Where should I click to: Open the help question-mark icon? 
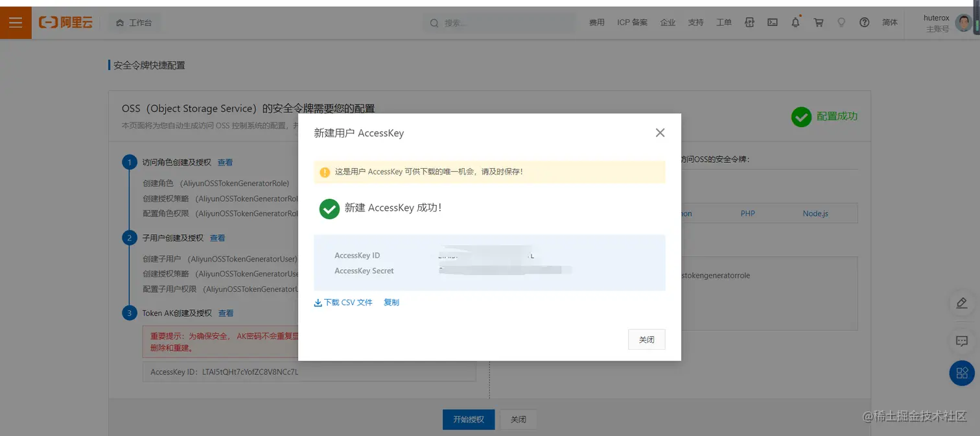864,21
